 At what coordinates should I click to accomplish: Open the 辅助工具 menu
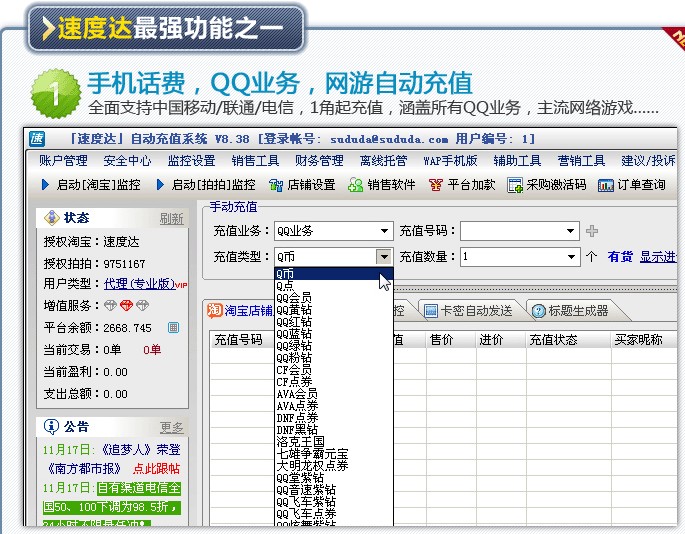coord(517,161)
